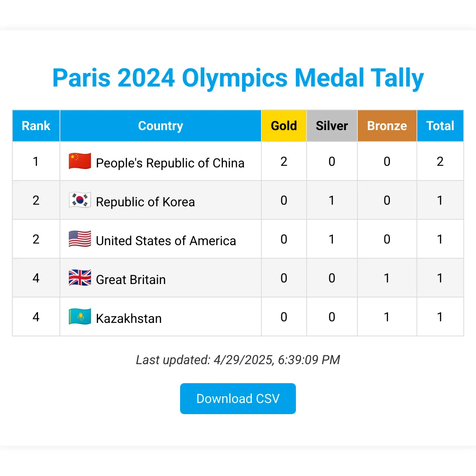
Task: Click the Great Britain flag icon
Action: point(80,278)
